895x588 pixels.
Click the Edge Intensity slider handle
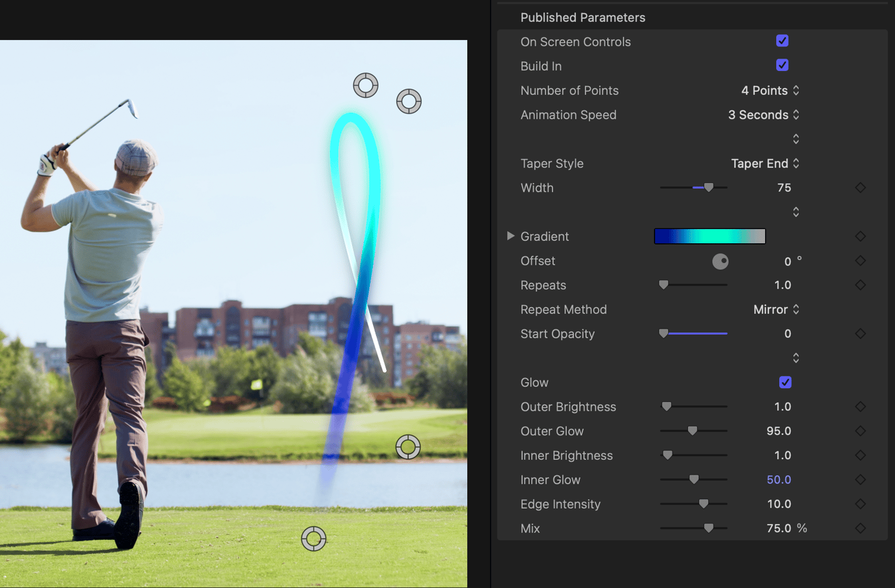(703, 504)
